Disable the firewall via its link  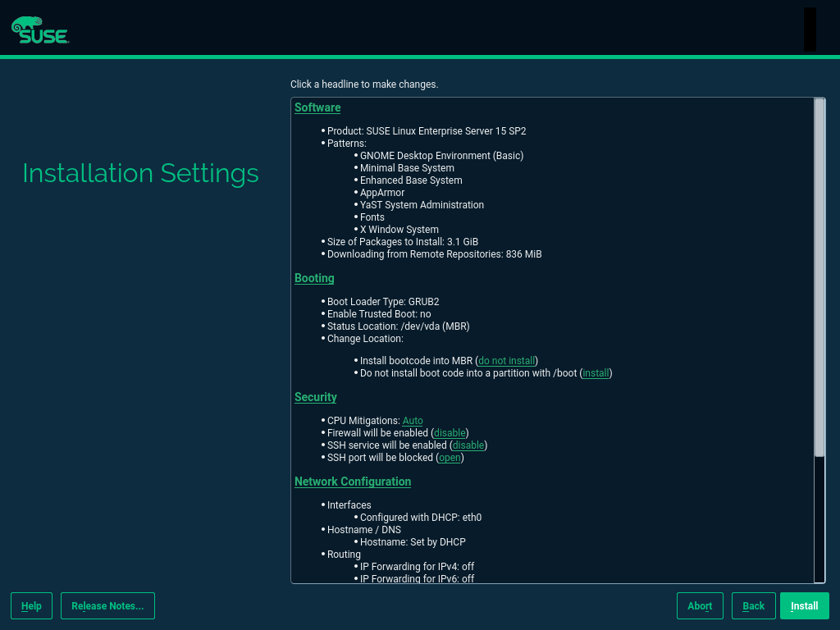tap(450, 433)
